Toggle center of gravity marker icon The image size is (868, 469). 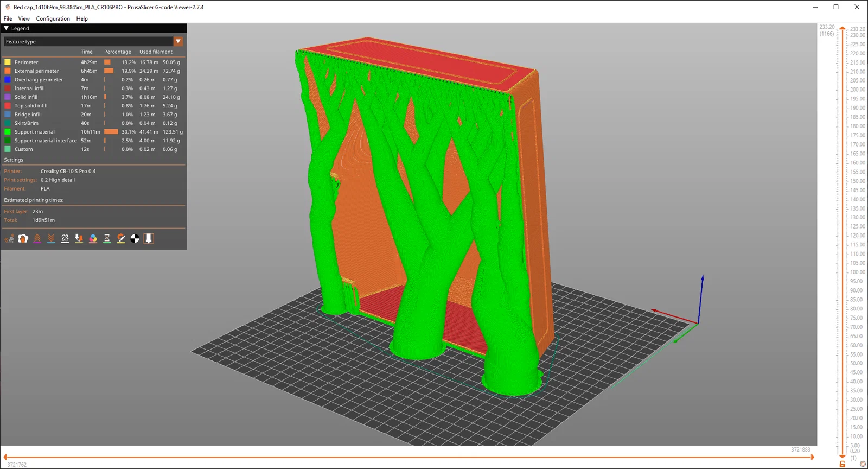135,238
